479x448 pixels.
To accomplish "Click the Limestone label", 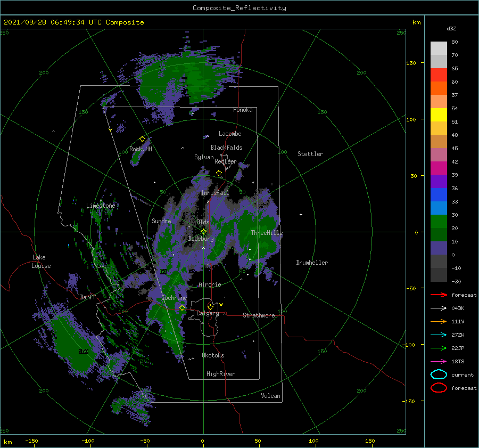I will (x=101, y=206).
